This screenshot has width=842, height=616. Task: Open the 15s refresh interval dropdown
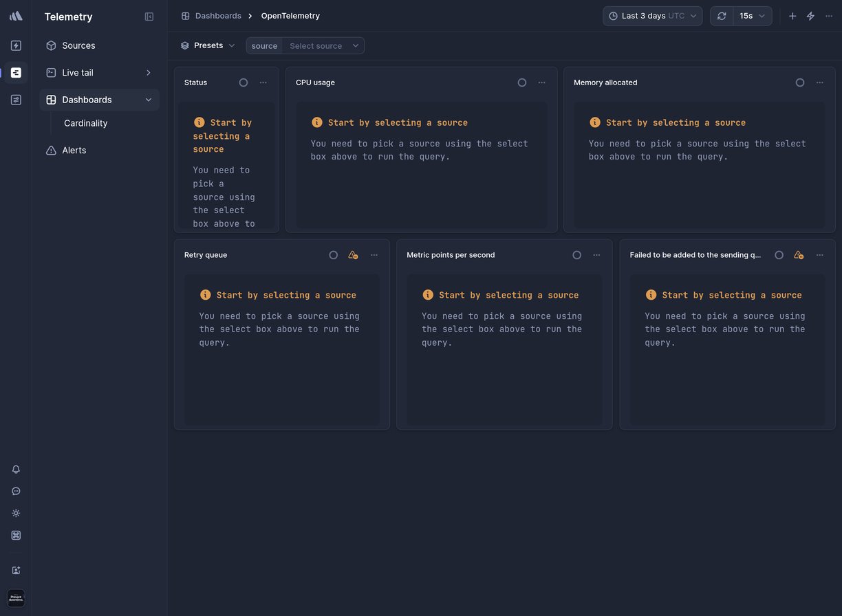(x=753, y=16)
